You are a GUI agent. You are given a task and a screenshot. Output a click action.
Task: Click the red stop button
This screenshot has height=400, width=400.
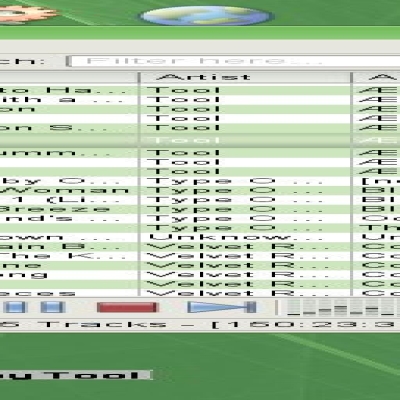pos(127,307)
